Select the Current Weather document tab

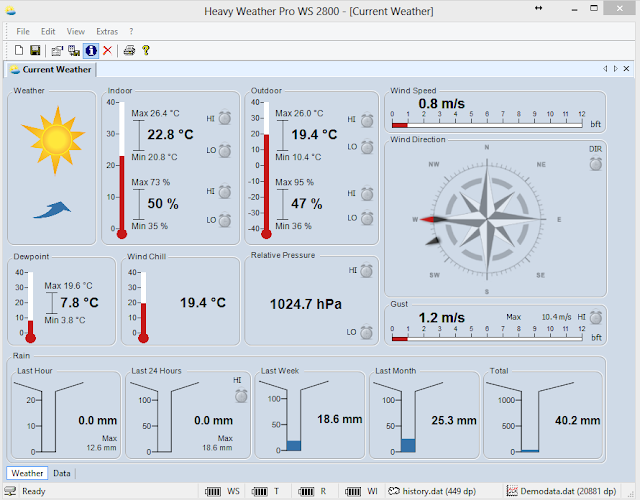pyautogui.click(x=51, y=69)
